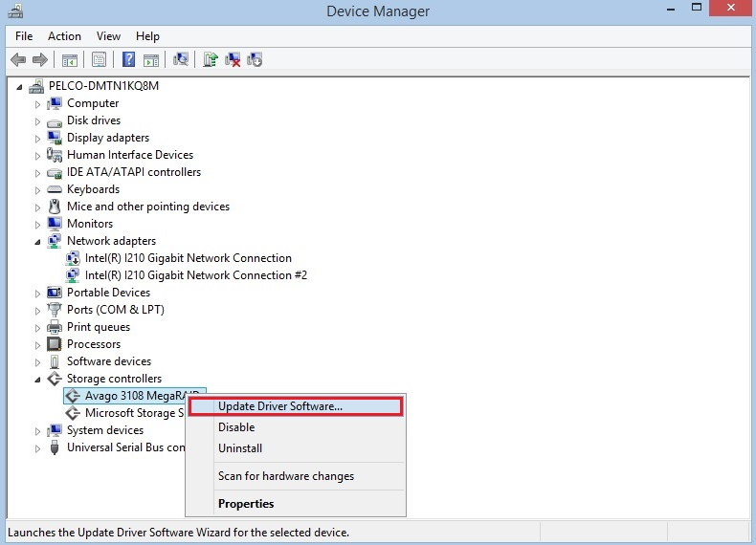Click the Back arrow toolbar icon
The image size is (756, 545).
[x=18, y=59]
